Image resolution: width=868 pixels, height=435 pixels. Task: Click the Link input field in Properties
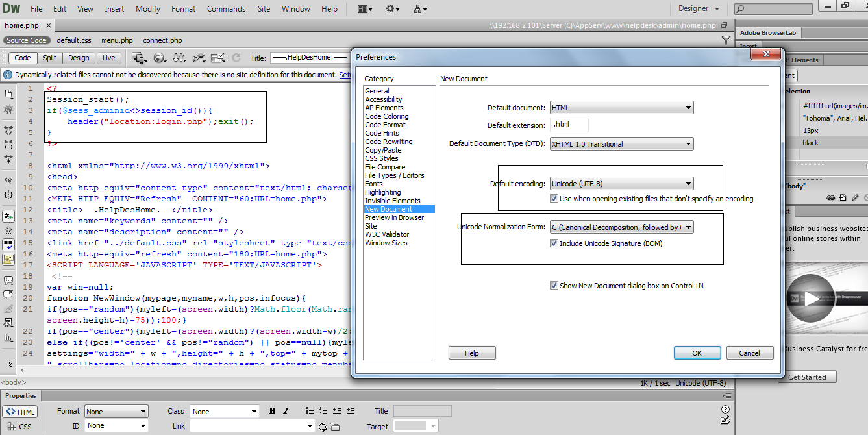[253, 426]
